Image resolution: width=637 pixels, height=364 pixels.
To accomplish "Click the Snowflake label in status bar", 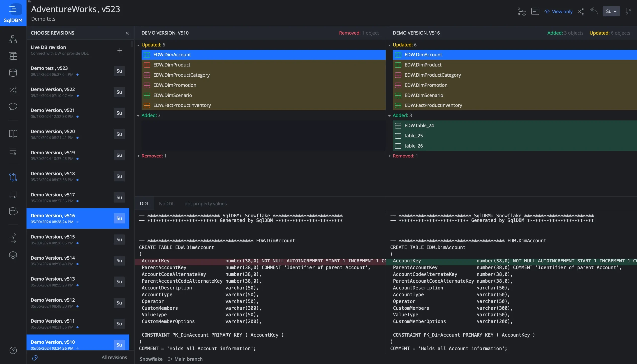I will [x=151, y=359].
